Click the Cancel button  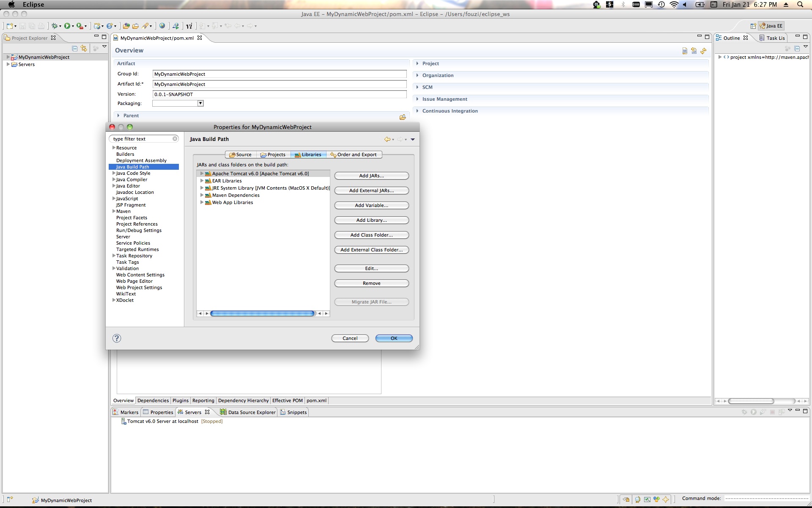[350, 338]
